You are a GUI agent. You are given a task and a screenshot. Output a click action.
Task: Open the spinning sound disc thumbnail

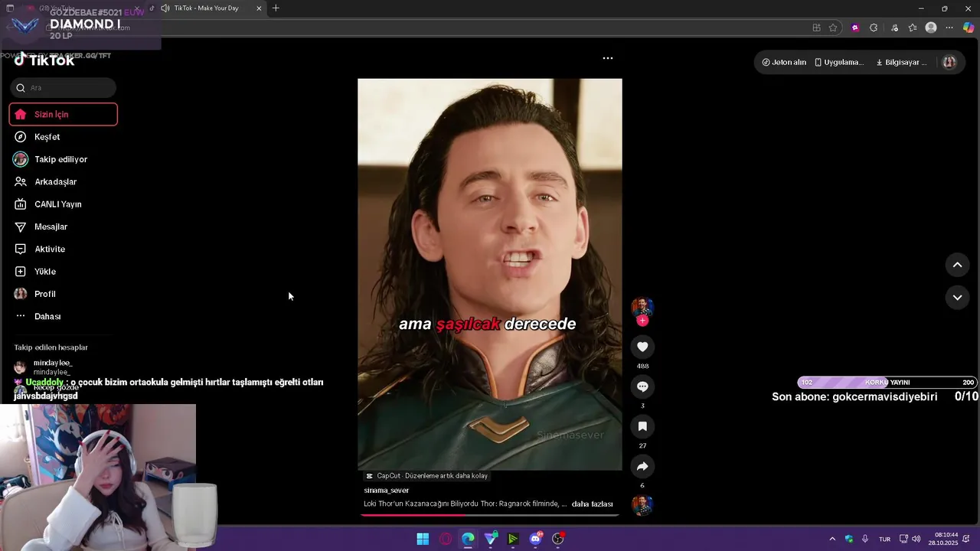tap(642, 505)
